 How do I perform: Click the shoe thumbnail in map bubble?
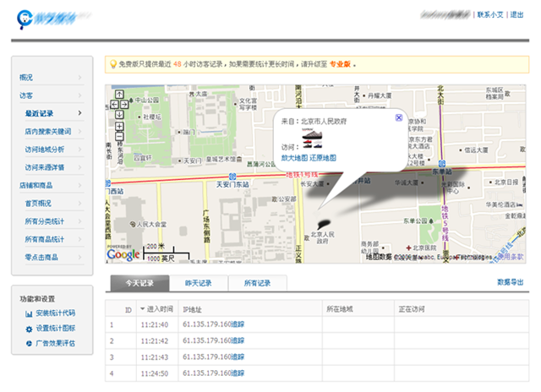(312, 139)
